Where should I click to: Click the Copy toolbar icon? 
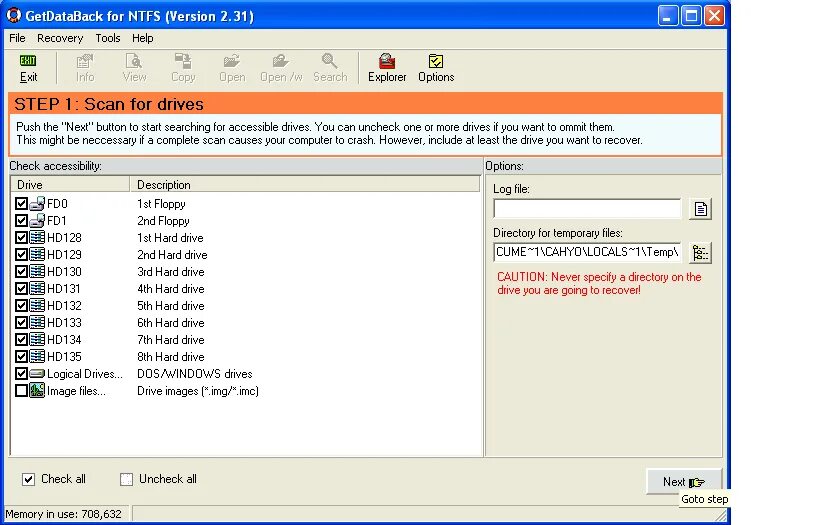[183, 61]
